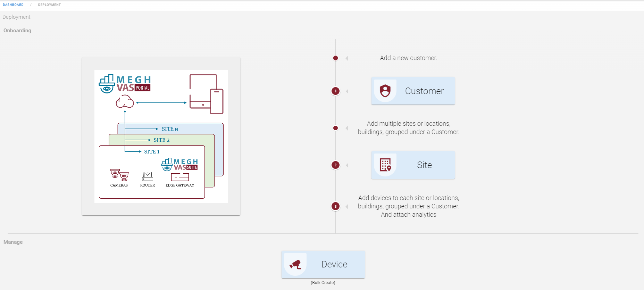Click the cloud icon in diagram

[125, 102]
